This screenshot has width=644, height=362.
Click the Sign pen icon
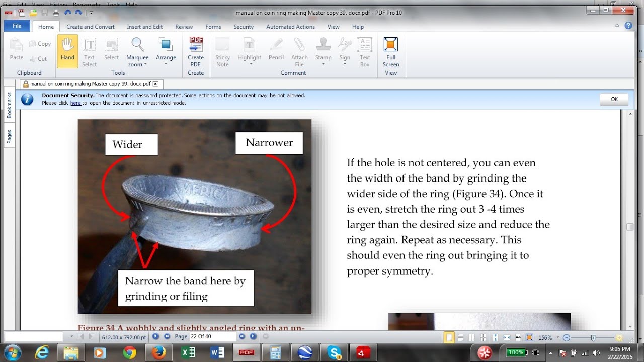(x=345, y=45)
